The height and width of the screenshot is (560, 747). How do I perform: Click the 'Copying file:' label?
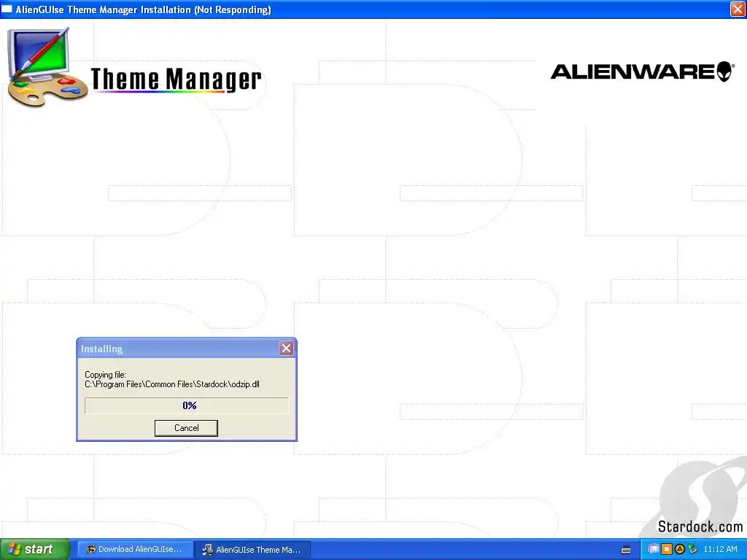(105, 375)
